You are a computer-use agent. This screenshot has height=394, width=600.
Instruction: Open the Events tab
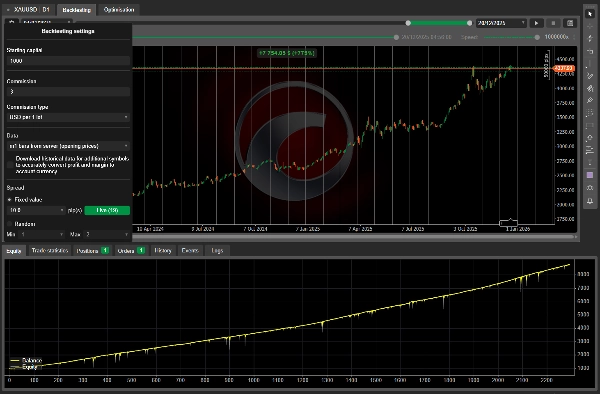pyautogui.click(x=190, y=251)
